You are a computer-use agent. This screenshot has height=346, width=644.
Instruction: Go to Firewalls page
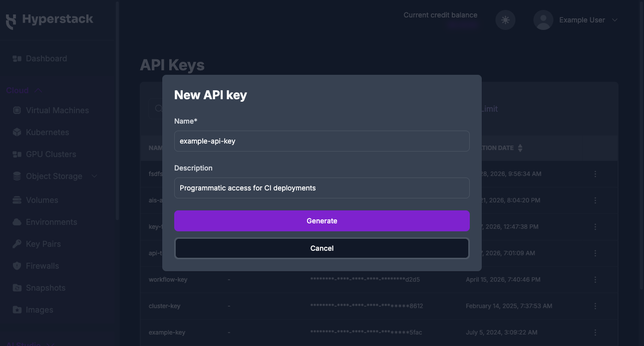pyautogui.click(x=43, y=266)
